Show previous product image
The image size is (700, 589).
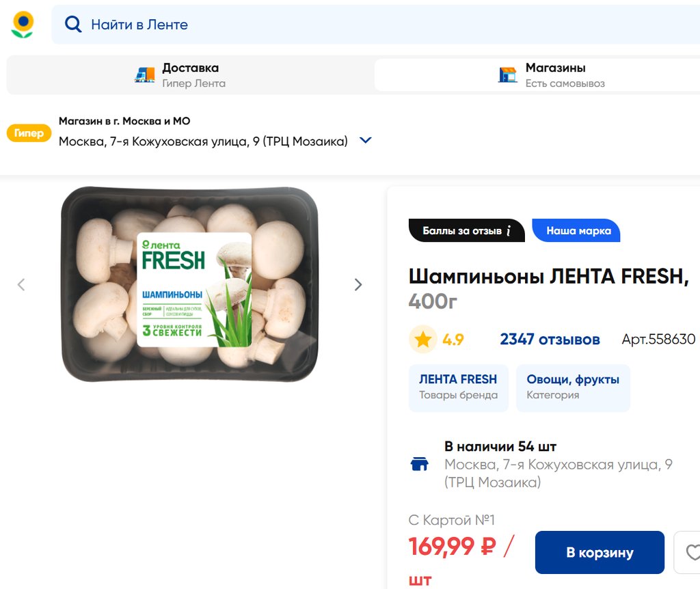click(x=21, y=285)
